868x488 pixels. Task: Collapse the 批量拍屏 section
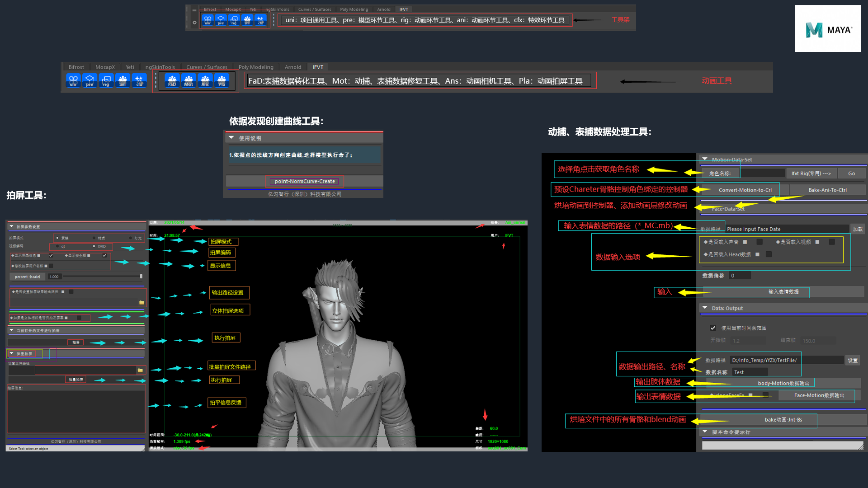pos(11,353)
